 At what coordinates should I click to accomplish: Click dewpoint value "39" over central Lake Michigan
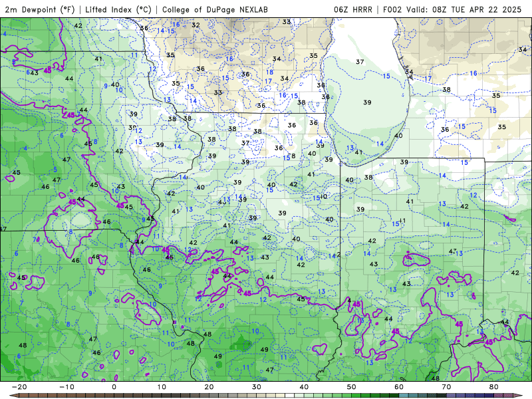[367, 102]
